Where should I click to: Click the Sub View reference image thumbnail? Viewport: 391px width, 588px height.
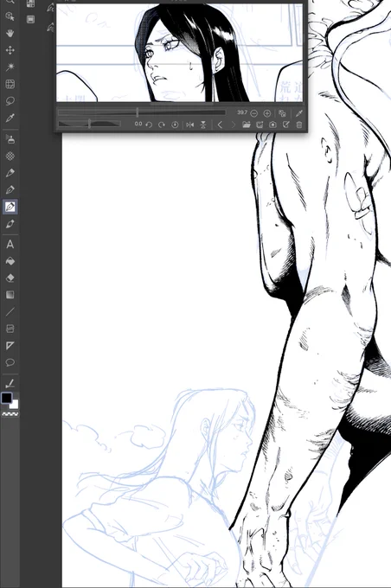(179, 53)
